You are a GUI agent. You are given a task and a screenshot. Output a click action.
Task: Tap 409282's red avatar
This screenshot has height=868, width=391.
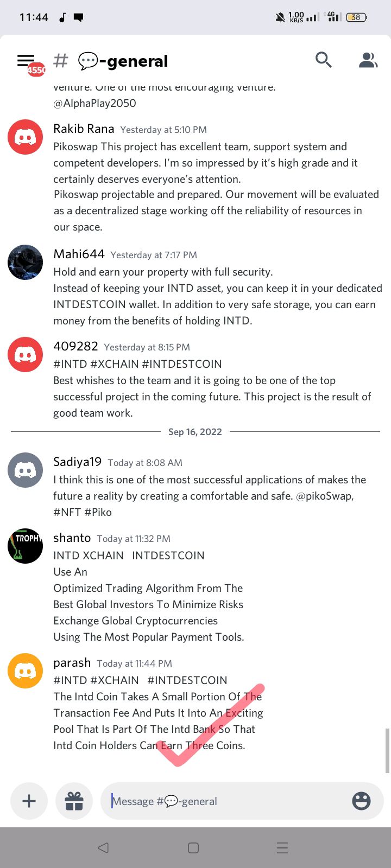coord(25,355)
